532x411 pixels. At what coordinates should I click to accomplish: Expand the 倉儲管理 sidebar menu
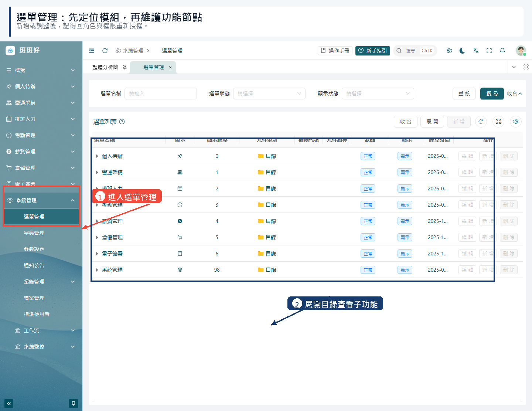41,168
